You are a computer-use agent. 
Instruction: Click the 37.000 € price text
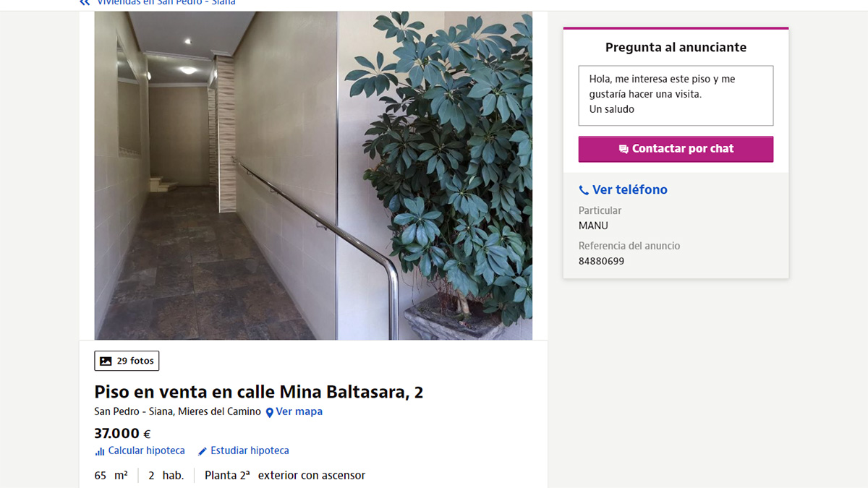(122, 434)
